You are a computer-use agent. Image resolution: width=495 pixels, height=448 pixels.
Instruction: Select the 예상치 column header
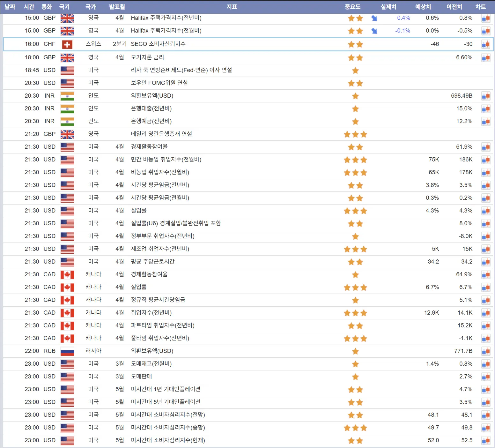coord(423,7)
